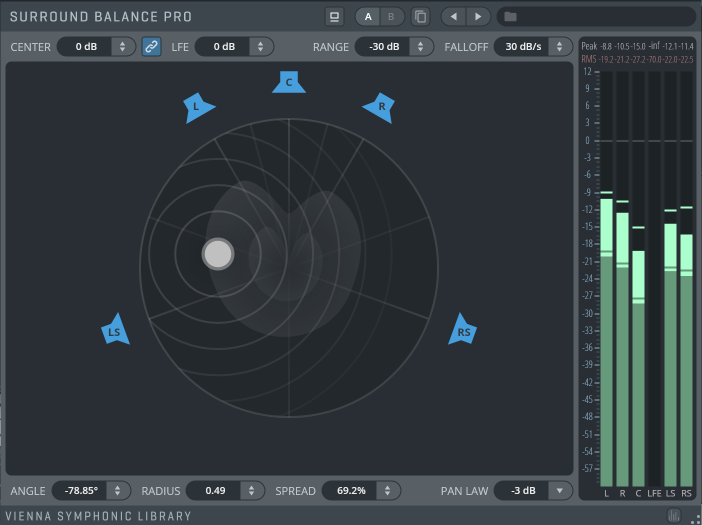Viewport: 702px width, 525px height.
Task: Click the PAN LAW dropdown arrow
Action: (x=560, y=491)
